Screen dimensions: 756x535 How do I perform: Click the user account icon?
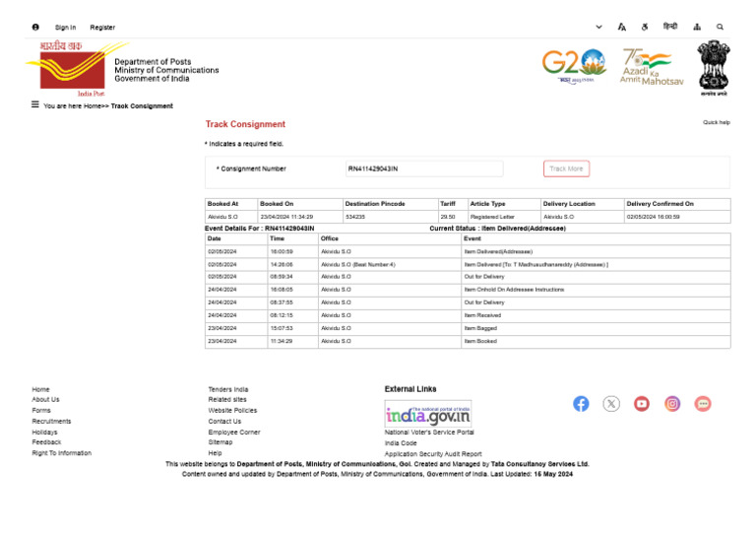[35, 27]
